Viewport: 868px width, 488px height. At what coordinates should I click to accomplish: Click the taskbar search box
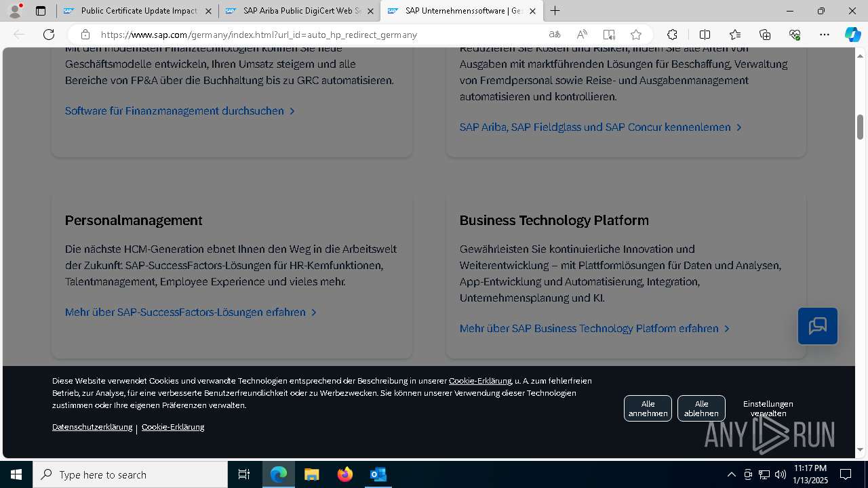pyautogui.click(x=130, y=474)
